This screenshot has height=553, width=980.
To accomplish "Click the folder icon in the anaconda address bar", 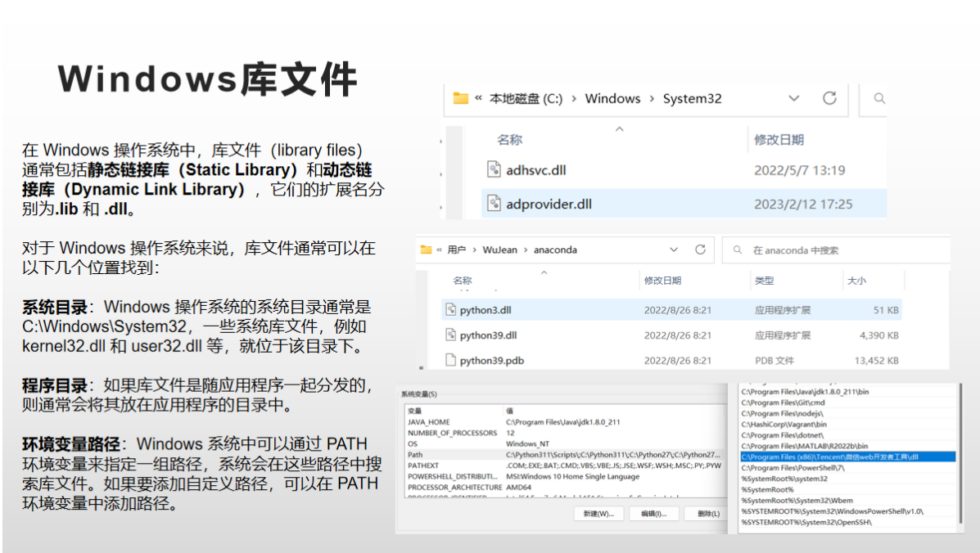I will click(427, 250).
